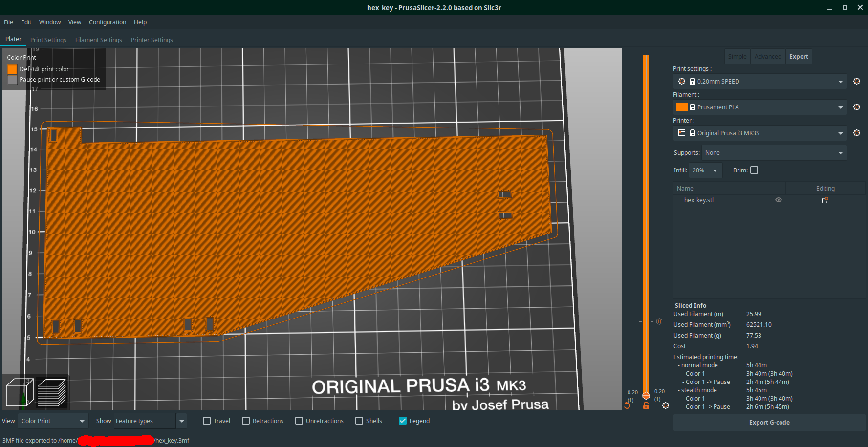Select hex_key.stl in object list
The height and width of the screenshot is (447, 868).
(699, 200)
